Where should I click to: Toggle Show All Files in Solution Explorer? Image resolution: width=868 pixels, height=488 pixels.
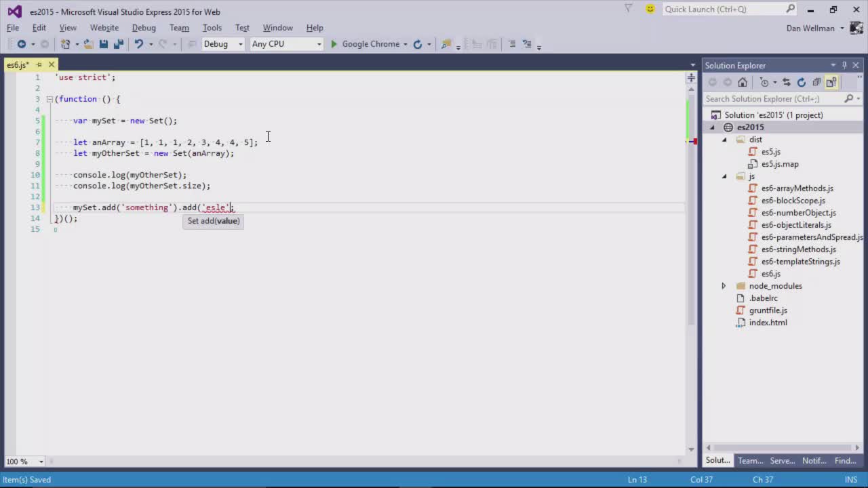point(831,82)
